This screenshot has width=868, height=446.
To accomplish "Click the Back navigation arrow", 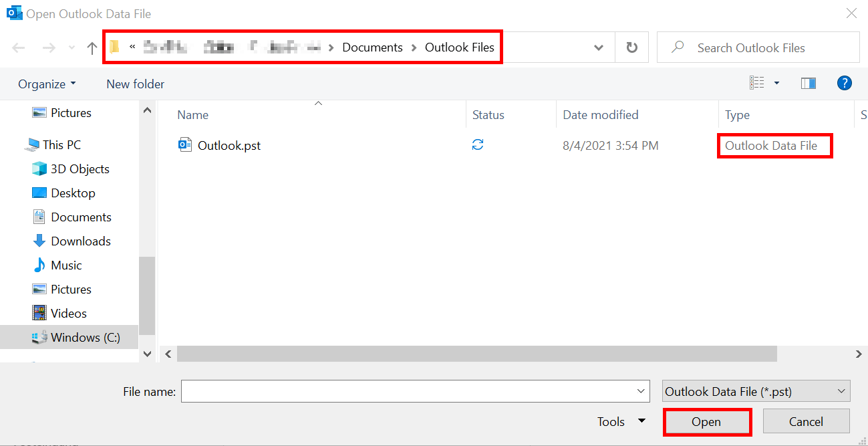I will tap(18, 47).
